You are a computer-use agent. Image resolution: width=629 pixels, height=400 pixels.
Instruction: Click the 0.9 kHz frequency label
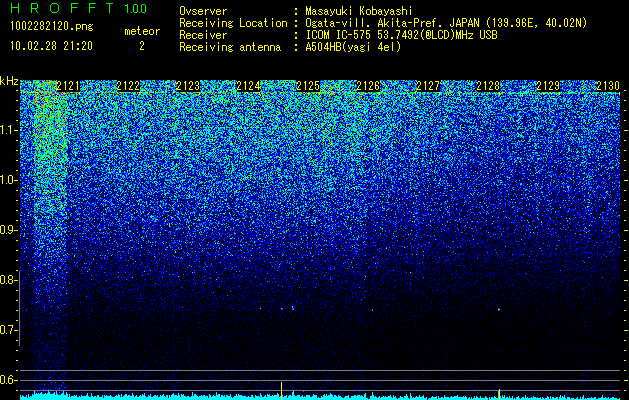(x=9, y=230)
